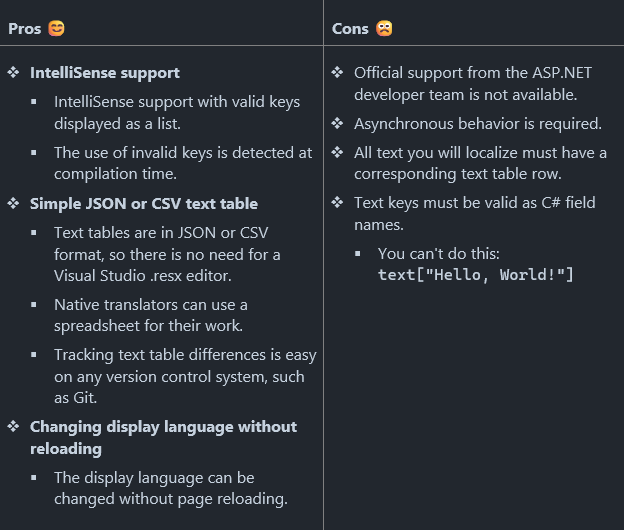The height and width of the screenshot is (530, 624).
Task: Click diamond bullet before Changing display language
Action: click(14, 427)
